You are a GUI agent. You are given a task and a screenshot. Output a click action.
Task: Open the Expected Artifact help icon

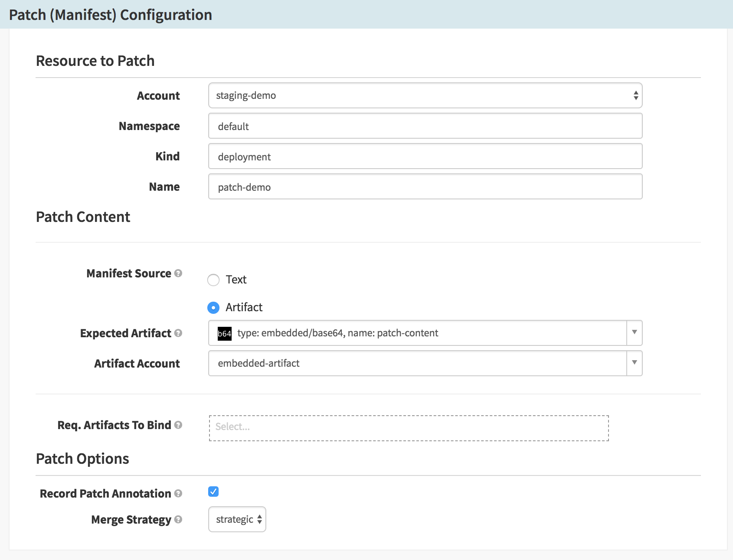click(x=177, y=333)
